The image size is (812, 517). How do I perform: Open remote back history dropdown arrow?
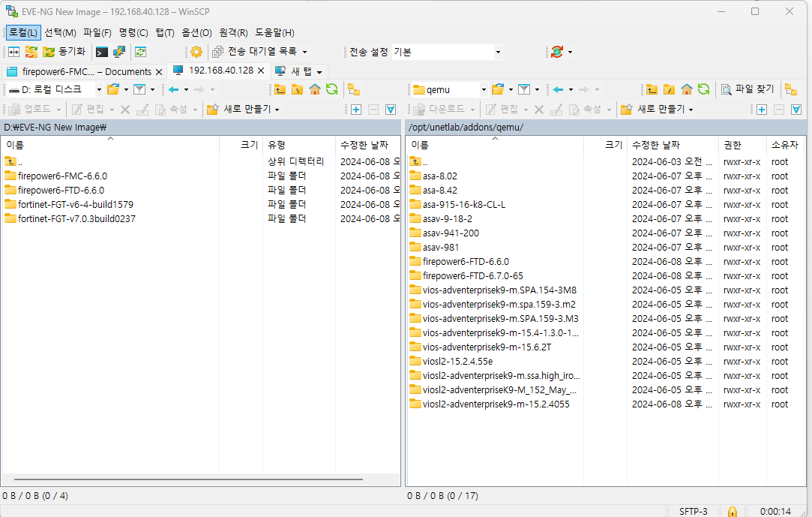(x=571, y=89)
